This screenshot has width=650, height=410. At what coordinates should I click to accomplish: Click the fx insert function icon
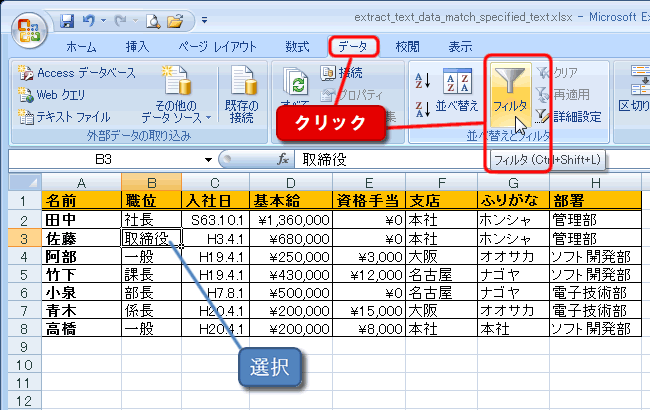pos(283,159)
